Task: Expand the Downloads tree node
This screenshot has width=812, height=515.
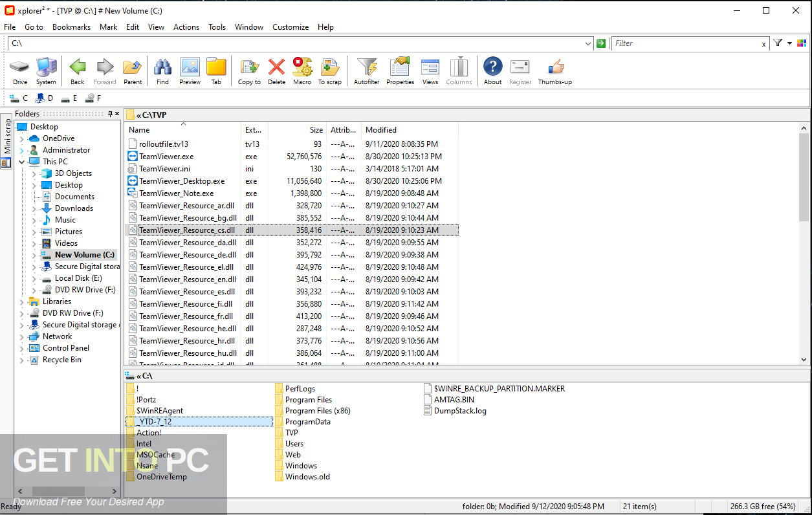Action: point(34,208)
